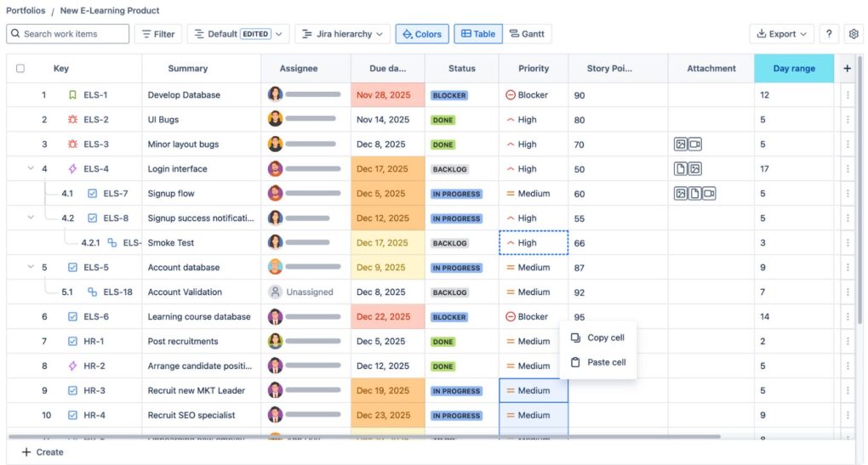The width and height of the screenshot is (868, 465).
Task: Switch to the Gantt view
Action: [x=527, y=34]
